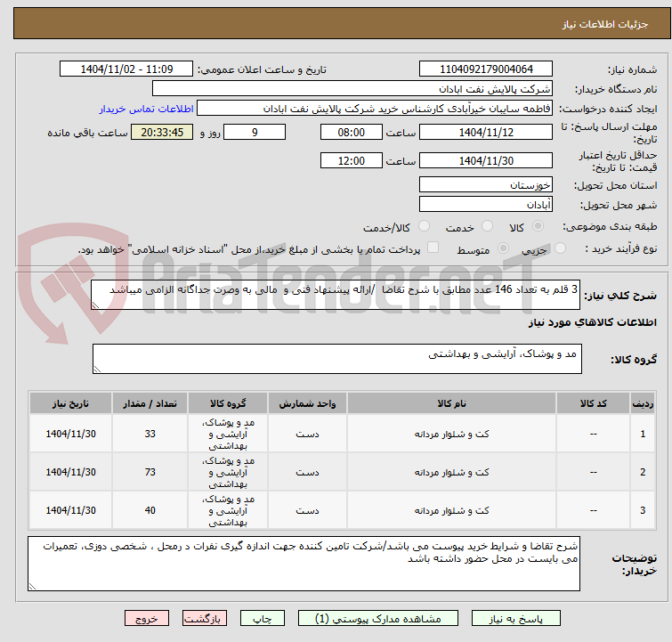The width and height of the screenshot is (672, 642).
Task: Click the گروه کالا table column header
Action: [x=228, y=403]
